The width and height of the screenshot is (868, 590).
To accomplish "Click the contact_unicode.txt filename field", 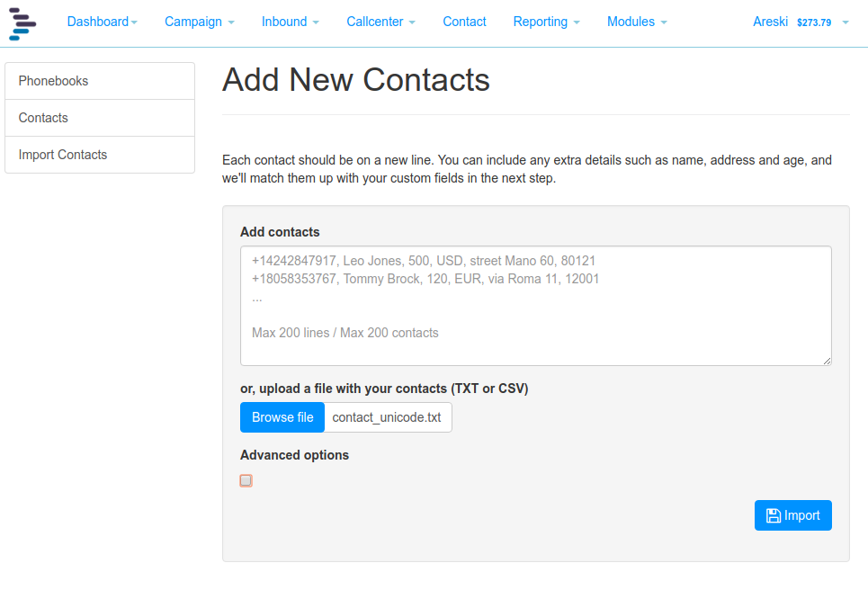I will [388, 417].
